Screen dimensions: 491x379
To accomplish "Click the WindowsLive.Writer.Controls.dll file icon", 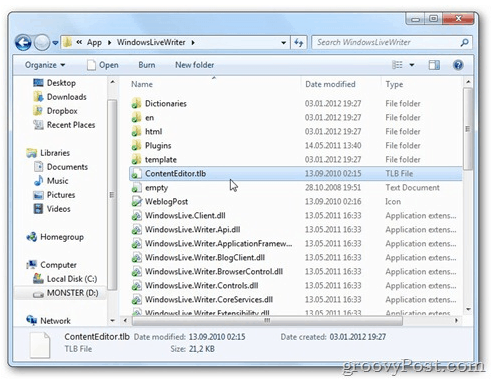I will (x=136, y=286).
